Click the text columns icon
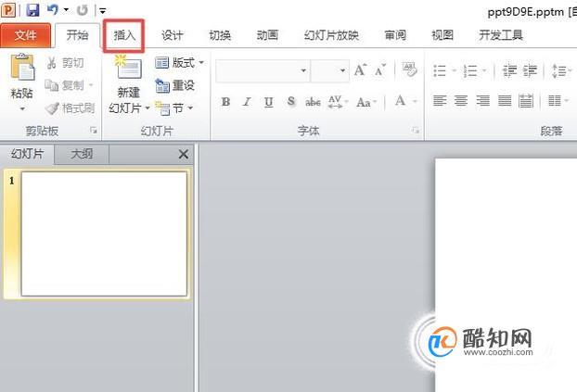Screen dimensions: 577x392 (x=555, y=100)
